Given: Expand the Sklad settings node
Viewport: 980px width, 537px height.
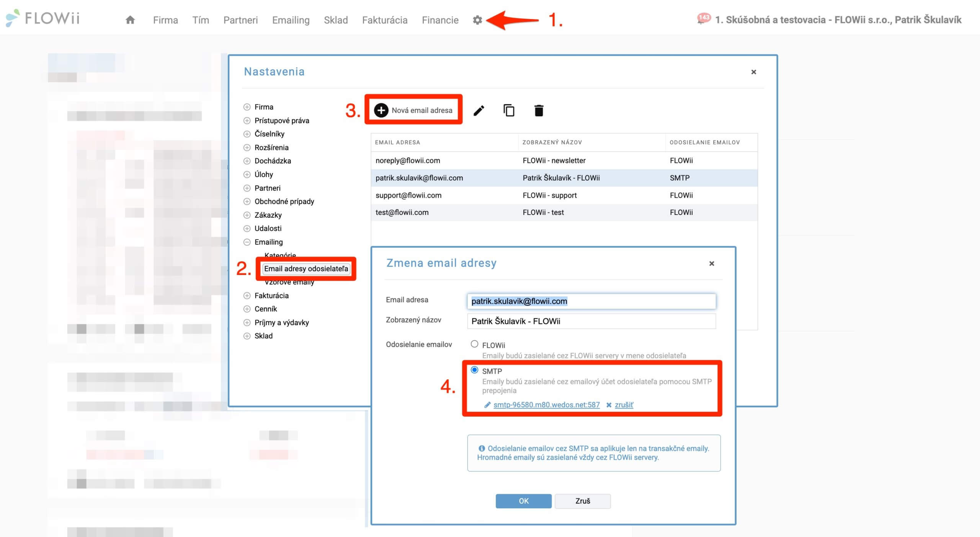Looking at the screenshot, I should tap(247, 336).
